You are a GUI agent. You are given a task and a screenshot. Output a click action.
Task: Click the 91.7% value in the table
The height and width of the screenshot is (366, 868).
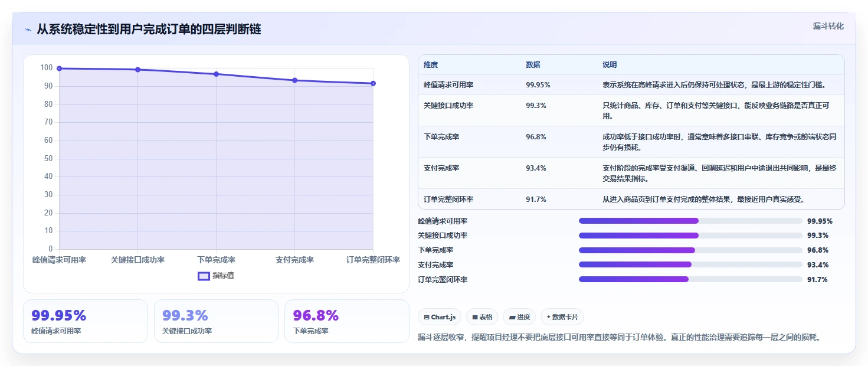[x=536, y=200]
